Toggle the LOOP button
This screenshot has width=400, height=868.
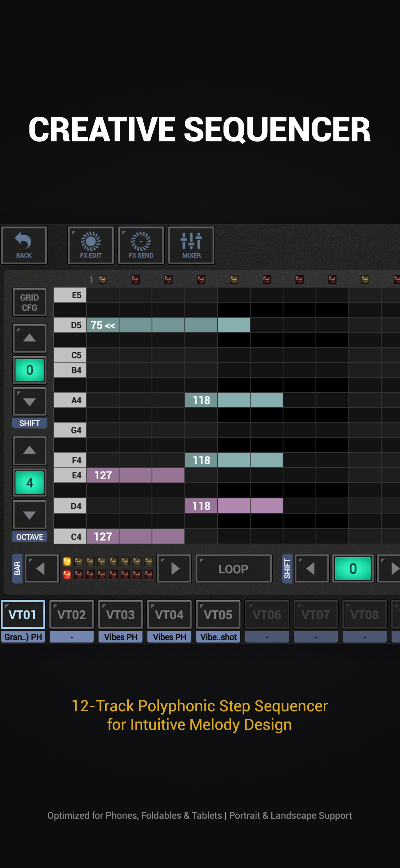click(233, 568)
